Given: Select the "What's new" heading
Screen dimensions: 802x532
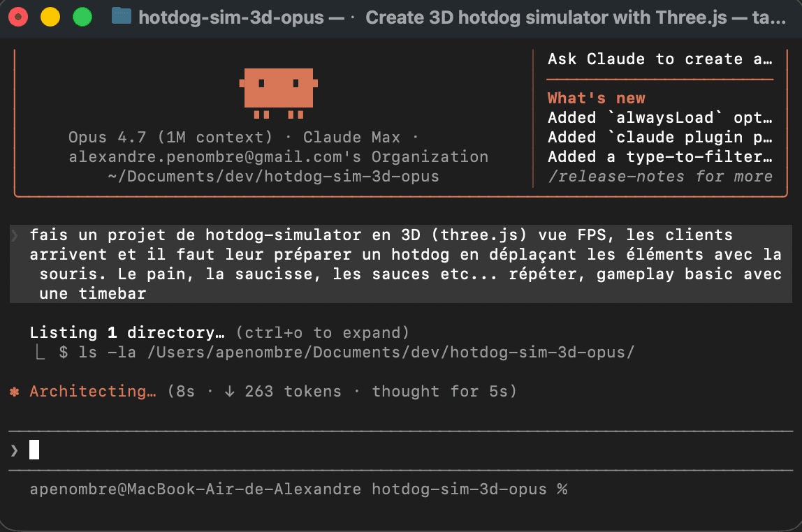Looking at the screenshot, I should pos(596,98).
